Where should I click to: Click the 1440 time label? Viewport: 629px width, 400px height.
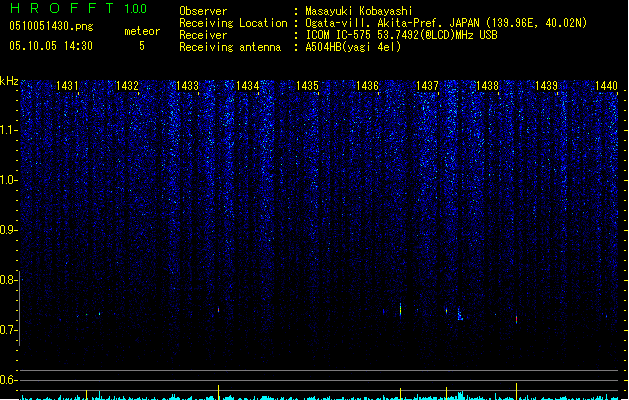606,86
